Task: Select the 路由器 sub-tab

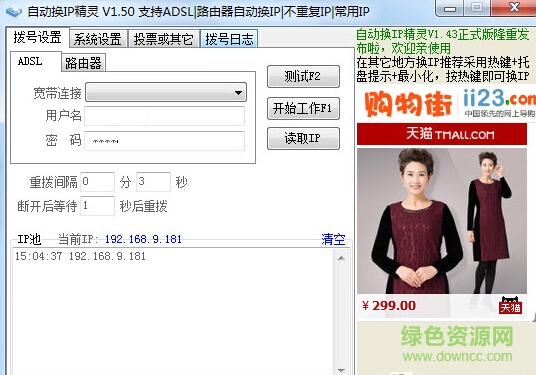Action: pos(83,63)
